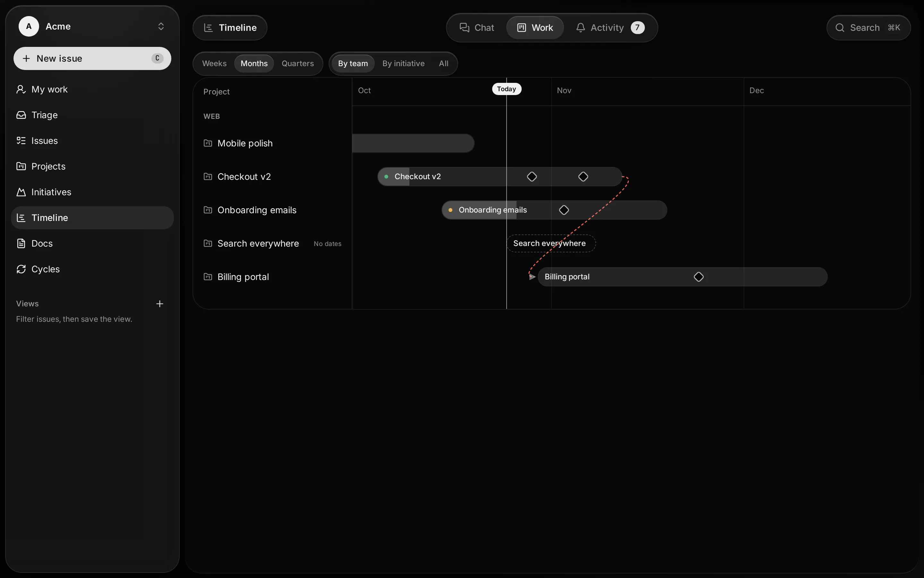Click second milestone diamond on Checkout v2
924x578 pixels.
coord(583,177)
